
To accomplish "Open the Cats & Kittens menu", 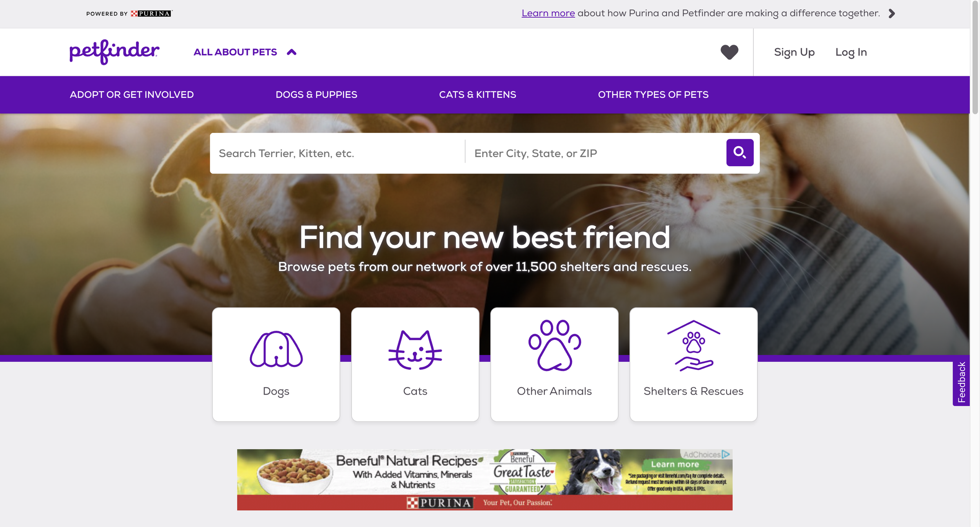I will [x=477, y=95].
